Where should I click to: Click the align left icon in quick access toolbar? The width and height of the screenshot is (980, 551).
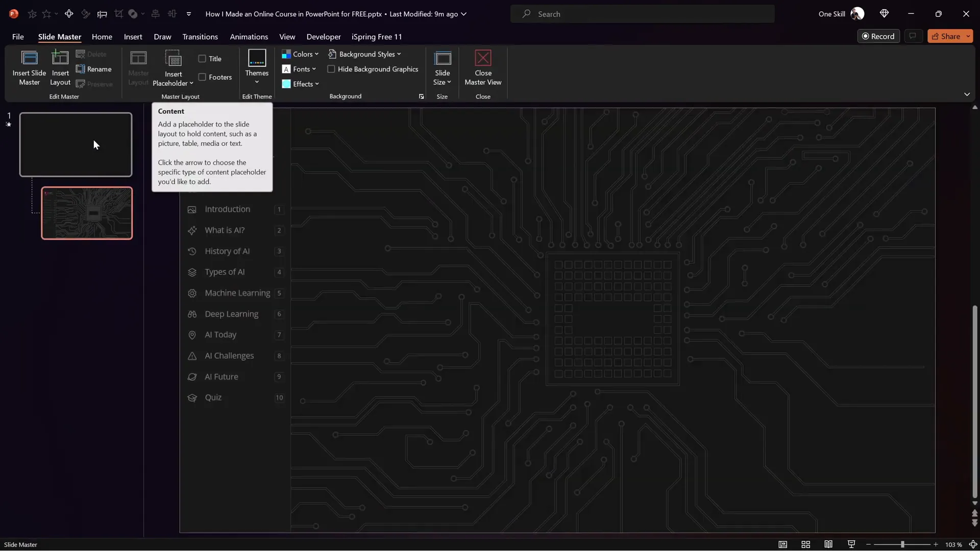click(102, 14)
